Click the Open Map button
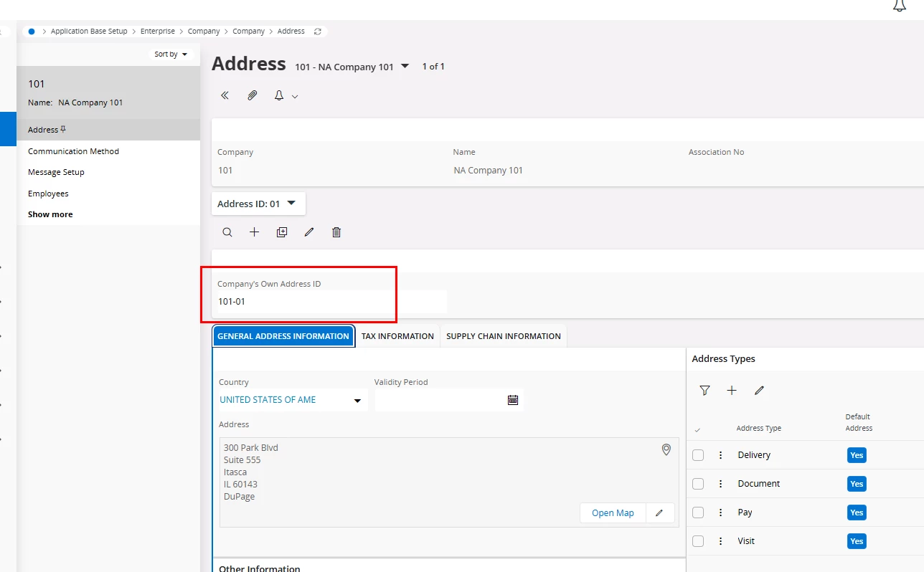The width and height of the screenshot is (924, 572). [x=613, y=513]
